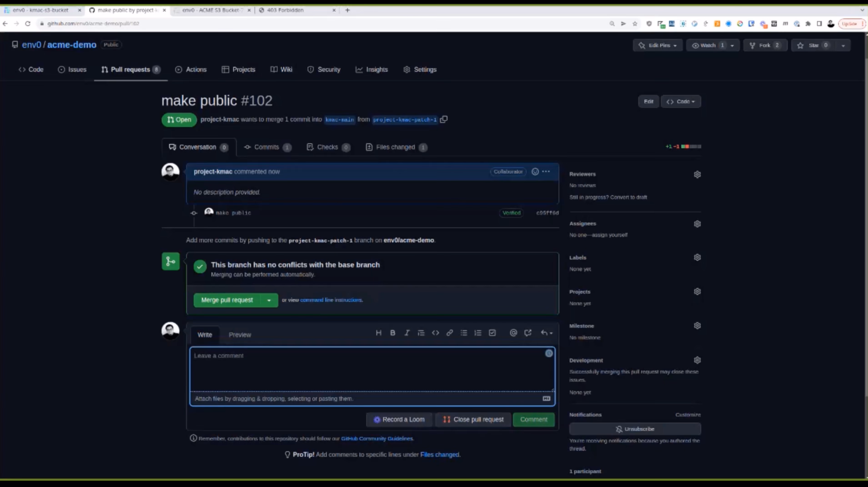Image resolution: width=868 pixels, height=487 pixels.
Task: Click the markdown supported icon
Action: tap(546, 399)
